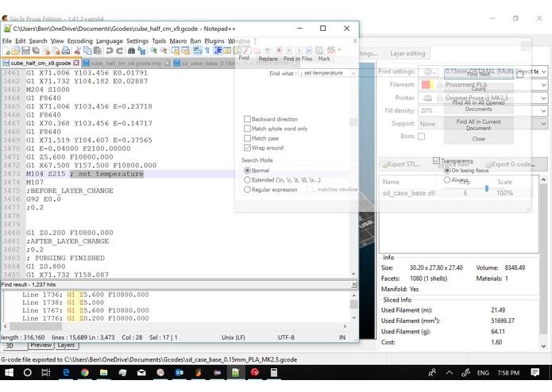Click the Zoom Out icon
Viewport: 552px width, 392px height.
pos(164,50)
